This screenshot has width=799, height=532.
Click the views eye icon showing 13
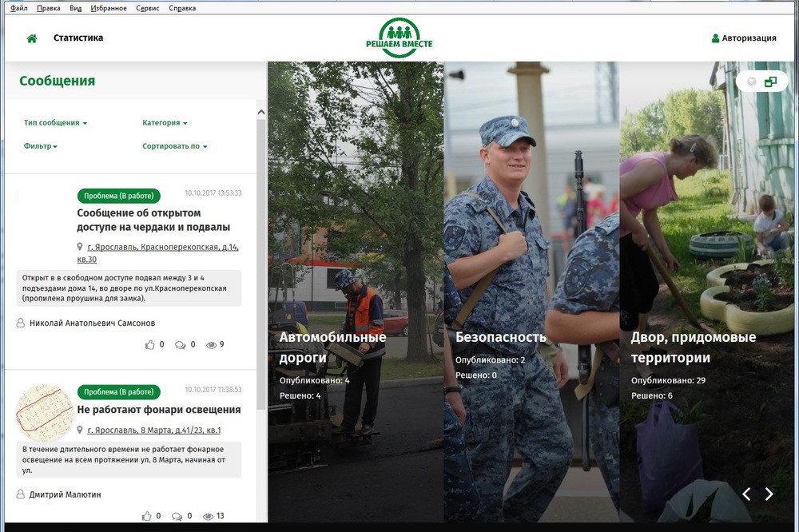(x=208, y=516)
